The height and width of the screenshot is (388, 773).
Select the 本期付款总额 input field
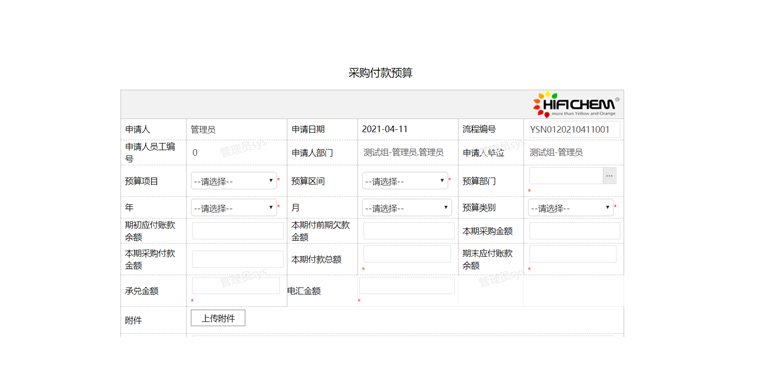coord(407,254)
